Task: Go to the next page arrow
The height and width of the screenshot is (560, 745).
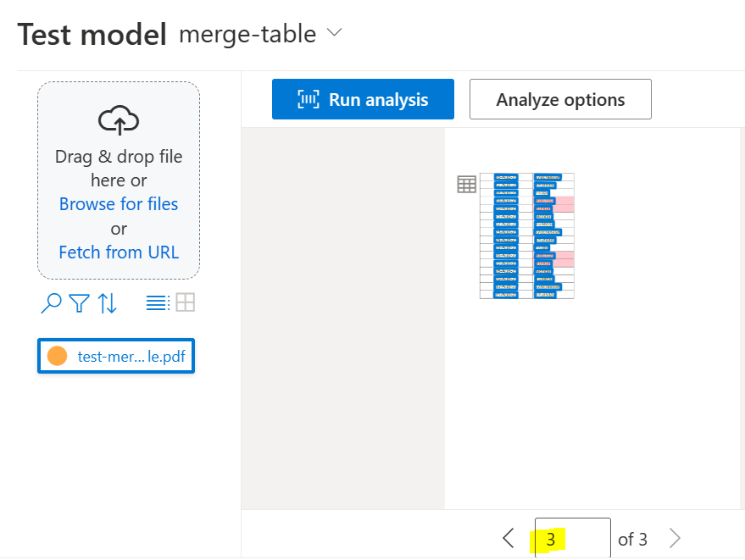Action: pos(675,538)
